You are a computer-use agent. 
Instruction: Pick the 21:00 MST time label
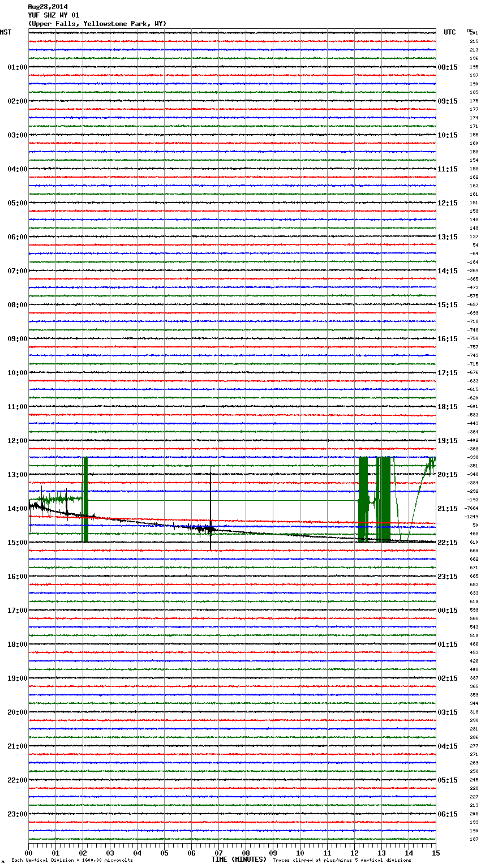[18, 746]
